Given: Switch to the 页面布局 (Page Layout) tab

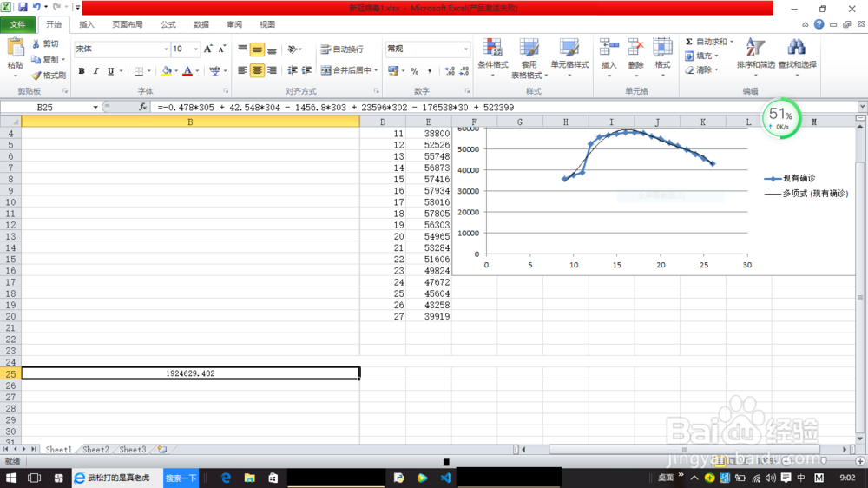Looking at the screenshot, I should coord(128,24).
